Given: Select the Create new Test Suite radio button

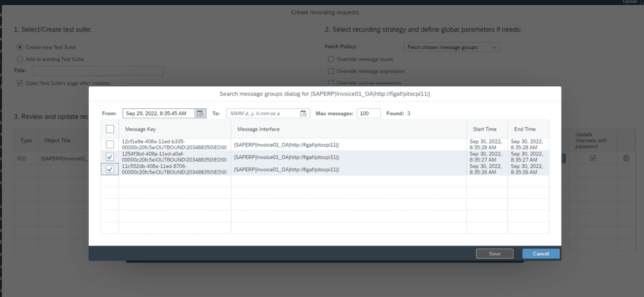Looking at the screenshot, I should 19,47.
